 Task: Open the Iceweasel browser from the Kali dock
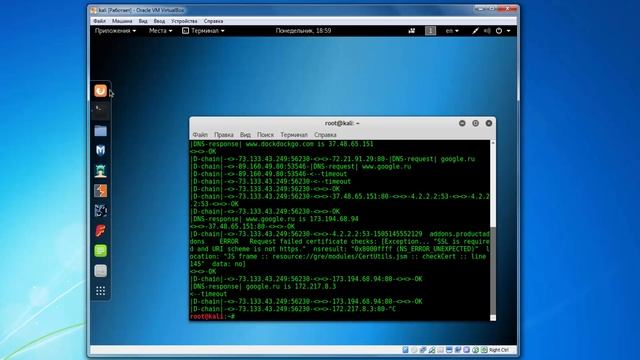(100, 91)
